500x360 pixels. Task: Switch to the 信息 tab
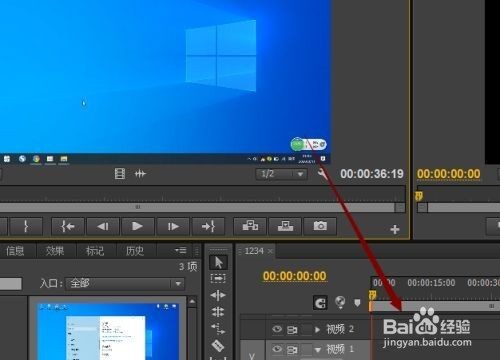click(x=15, y=251)
